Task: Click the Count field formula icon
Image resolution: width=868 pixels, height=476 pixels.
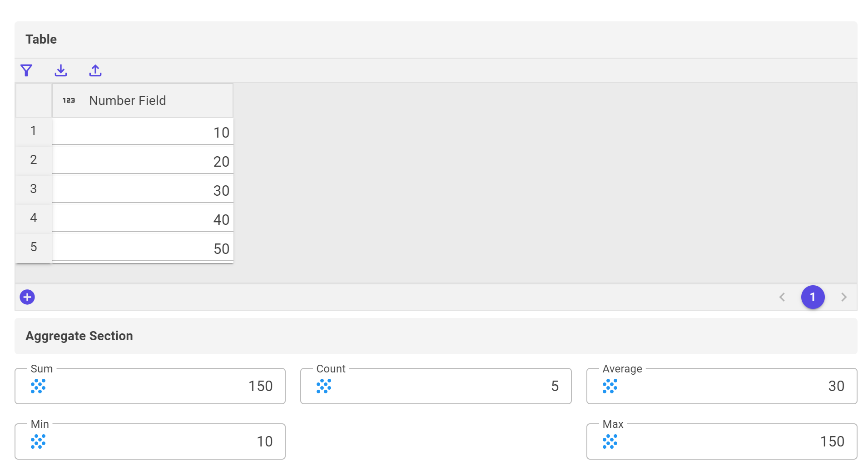Action: [x=324, y=386]
